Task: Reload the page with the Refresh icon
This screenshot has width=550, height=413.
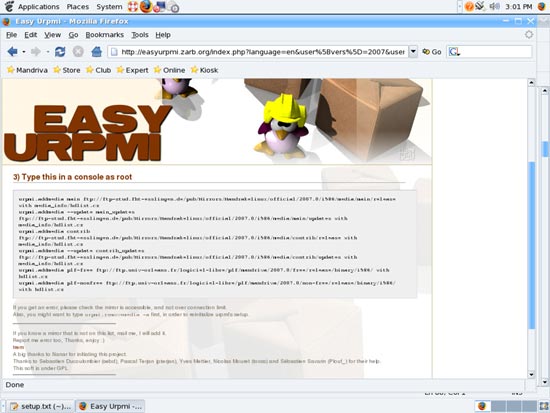Action: (60, 52)
